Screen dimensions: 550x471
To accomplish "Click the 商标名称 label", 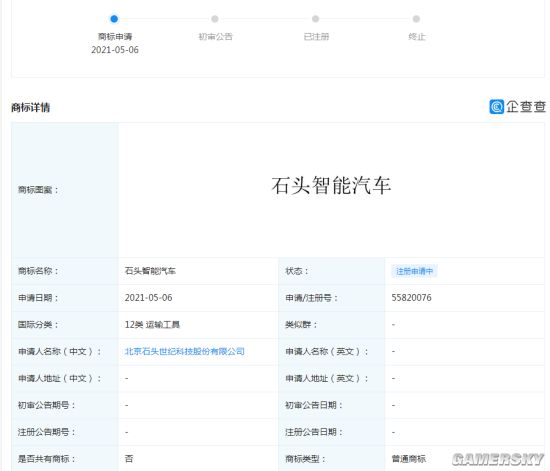I will click(x=38, y=271).
